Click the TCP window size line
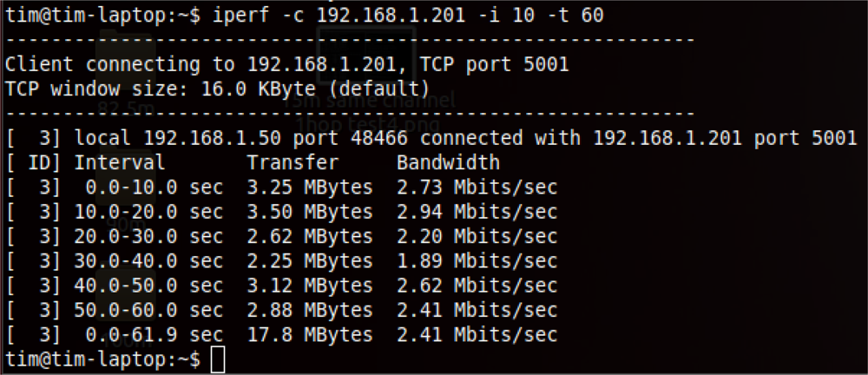The width and height of the screenshot is (868, 375). (x=217, y=89)
